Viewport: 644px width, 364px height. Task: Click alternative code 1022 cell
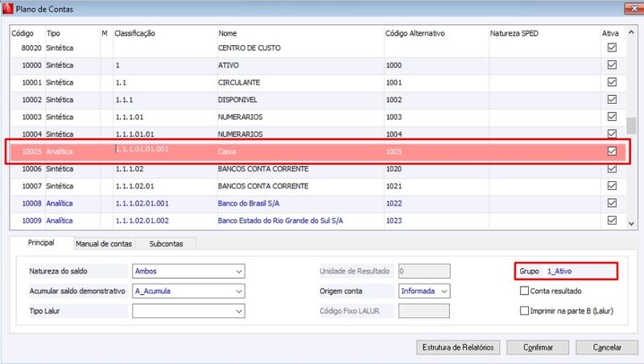[x=394, y=204]
